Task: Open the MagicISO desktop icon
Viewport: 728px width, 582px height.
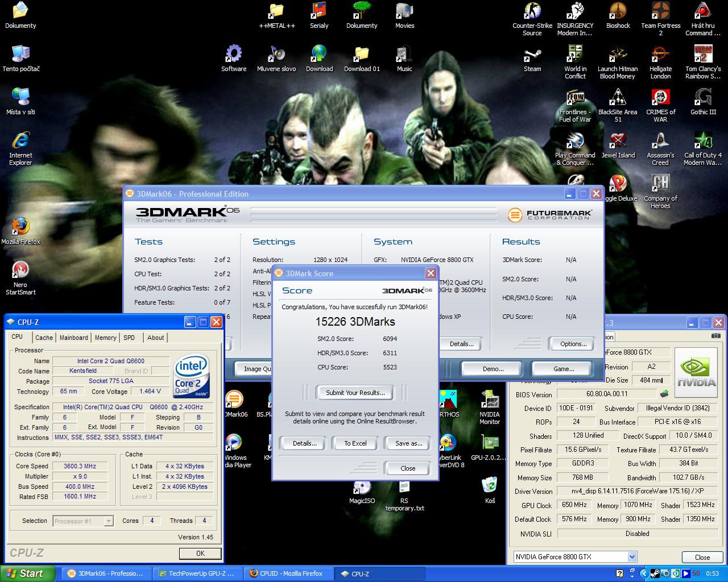Action: click(x=362, y=492)
